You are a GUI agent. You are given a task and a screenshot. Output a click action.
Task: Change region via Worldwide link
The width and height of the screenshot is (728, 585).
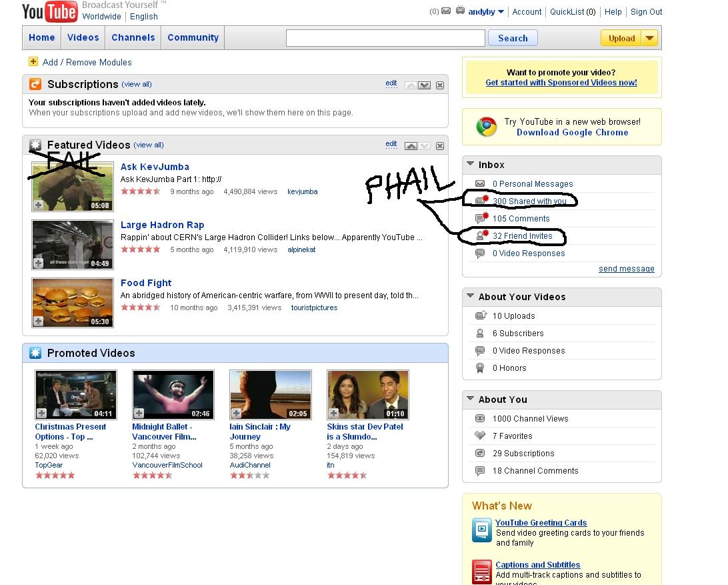point(102,16)
